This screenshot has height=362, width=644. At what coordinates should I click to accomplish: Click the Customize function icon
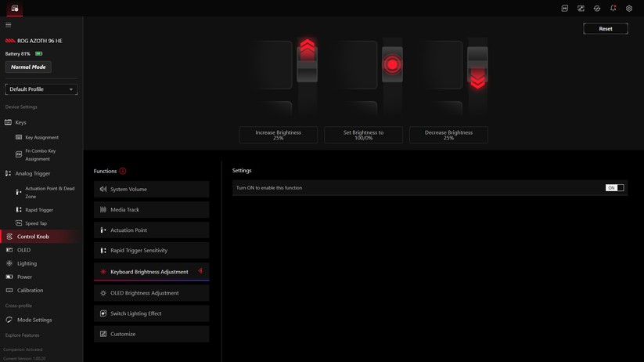(103, 334)
